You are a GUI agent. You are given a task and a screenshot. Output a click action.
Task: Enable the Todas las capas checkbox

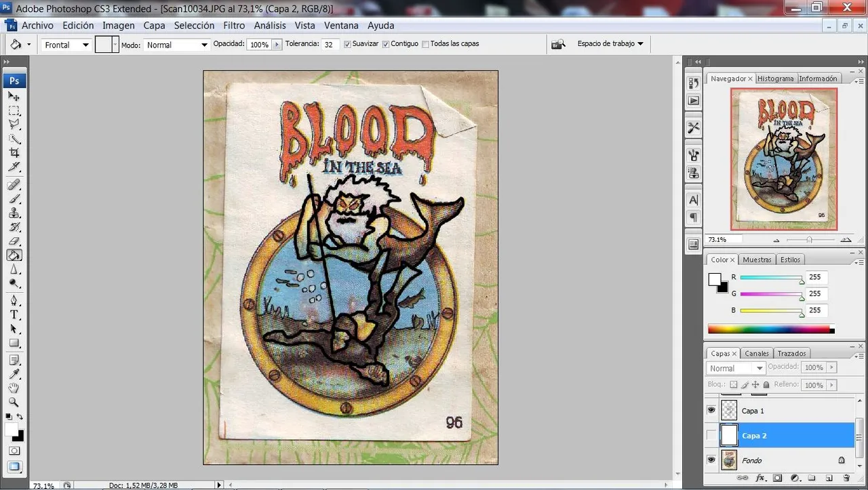pyautogui.click(x=425, y=44)
